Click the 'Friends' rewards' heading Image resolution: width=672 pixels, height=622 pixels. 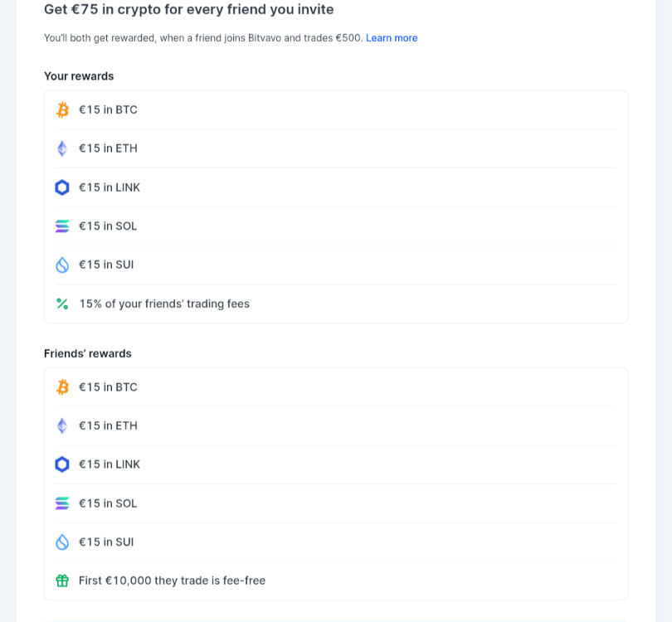pos(88,354)
